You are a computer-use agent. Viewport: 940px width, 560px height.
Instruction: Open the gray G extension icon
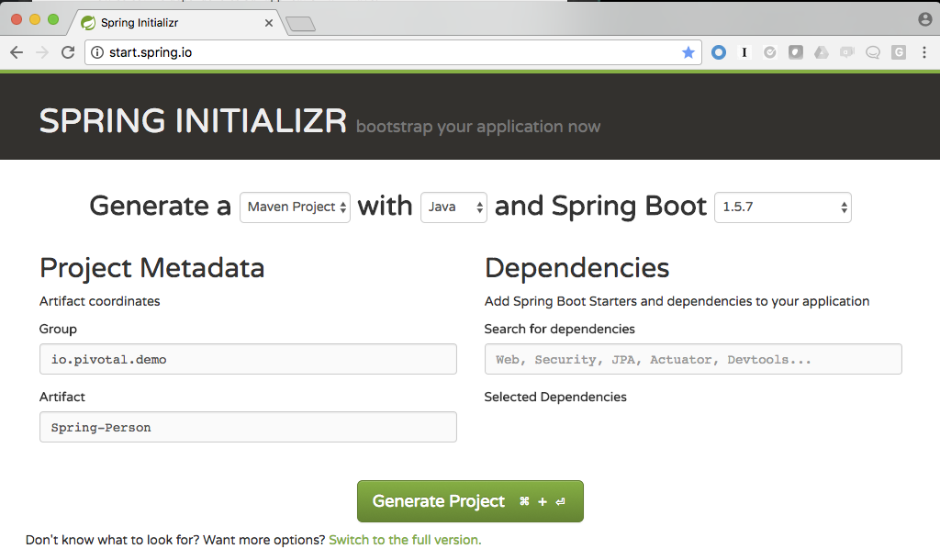[899, 52]
